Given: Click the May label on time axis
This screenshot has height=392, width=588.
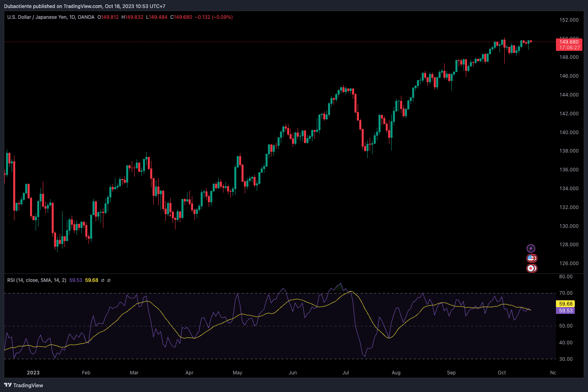Looking at the screenshot, I should pos(238,373).
